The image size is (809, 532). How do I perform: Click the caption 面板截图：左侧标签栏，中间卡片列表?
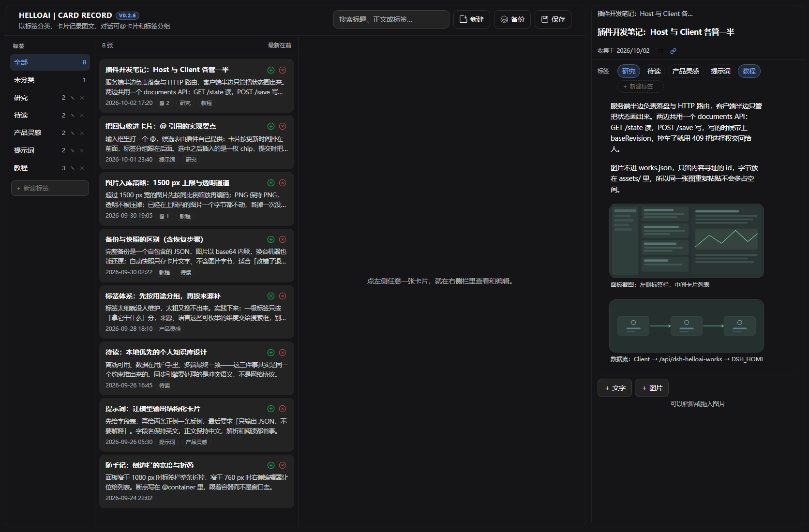[660, 285]
